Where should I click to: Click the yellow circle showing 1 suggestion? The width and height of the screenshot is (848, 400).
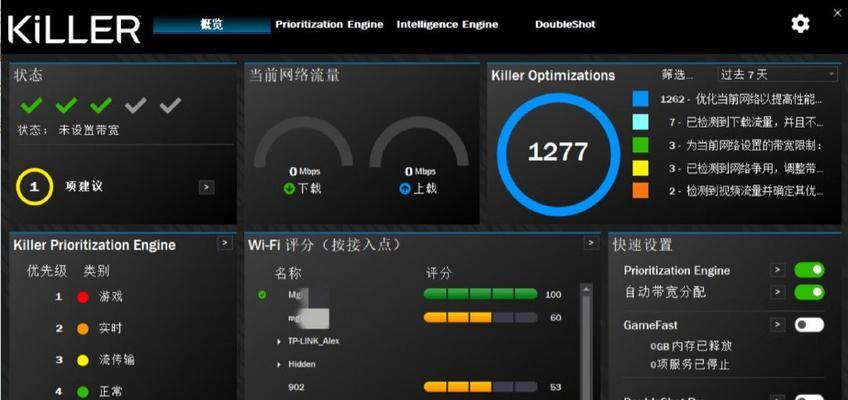click(x=35, y=187)
